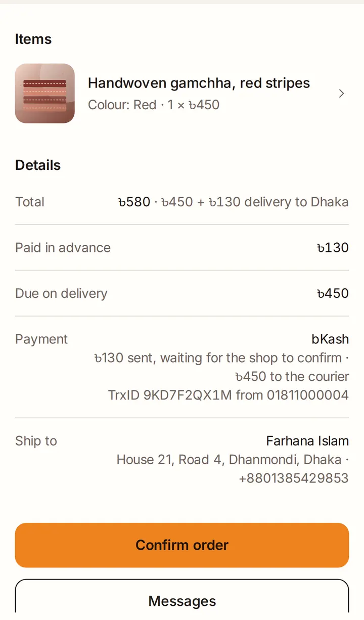
Task: Click the waiting for shop to confirm status
Action: tap(221, 358)
